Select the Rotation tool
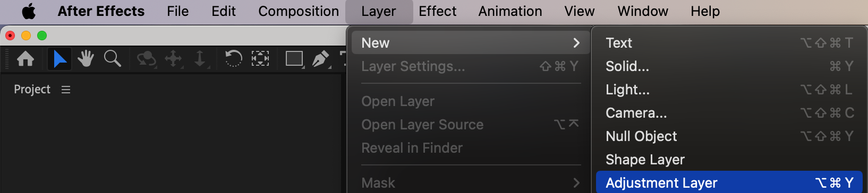Viewport: 868px width, 193px height. point(233,58)
